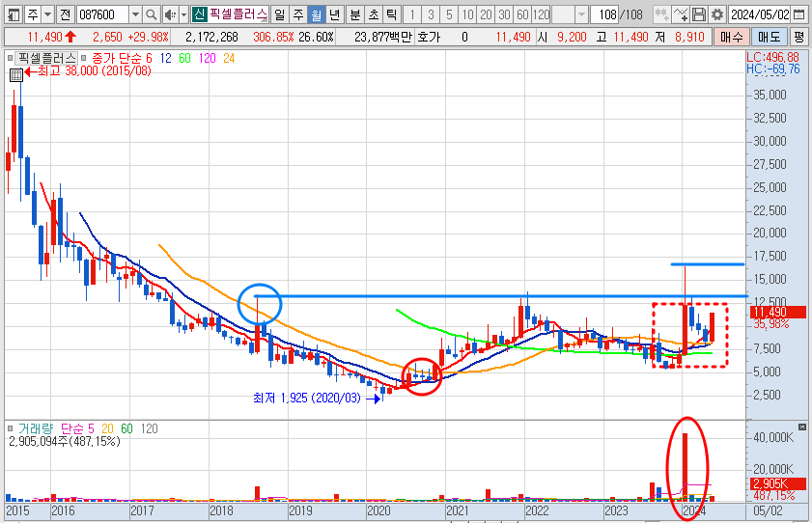Switch chart to yearly '년' period
Image resolution: width=812 pixels, height=523 pixels.
pyautogui.click(x=335, y=14)
